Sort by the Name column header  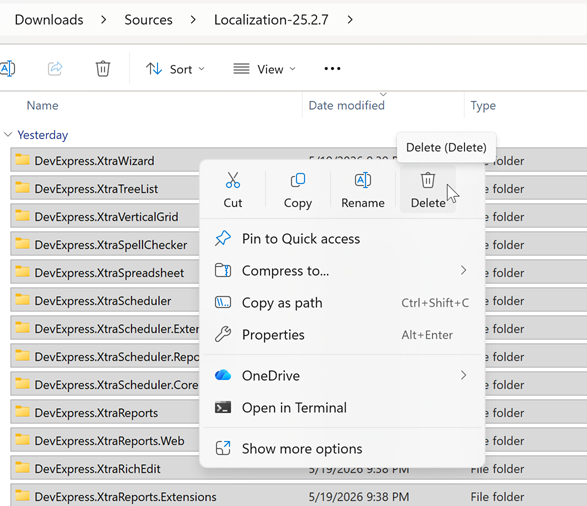coord(42,106)
